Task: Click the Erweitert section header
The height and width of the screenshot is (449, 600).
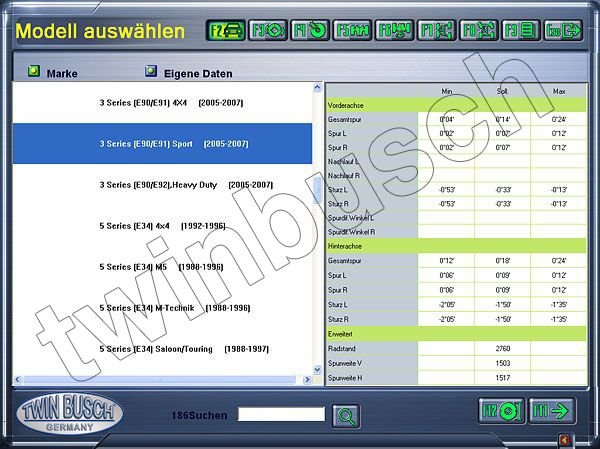Action: (456, 334)
